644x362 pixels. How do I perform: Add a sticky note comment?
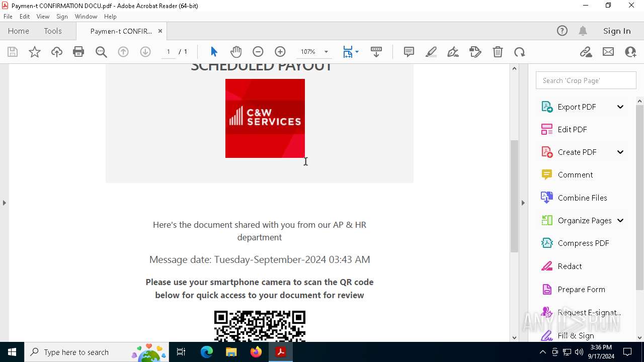(409, 52)
